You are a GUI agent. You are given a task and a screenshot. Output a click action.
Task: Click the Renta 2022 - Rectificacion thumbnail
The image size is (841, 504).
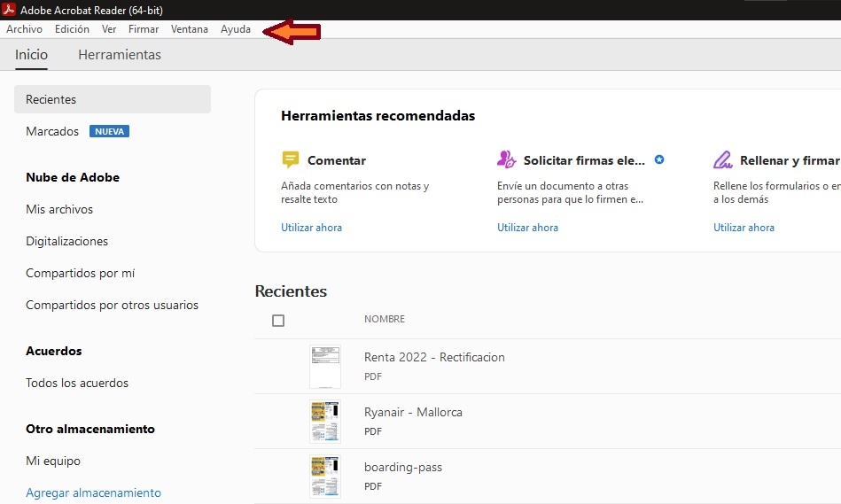(x=325, y=367)
